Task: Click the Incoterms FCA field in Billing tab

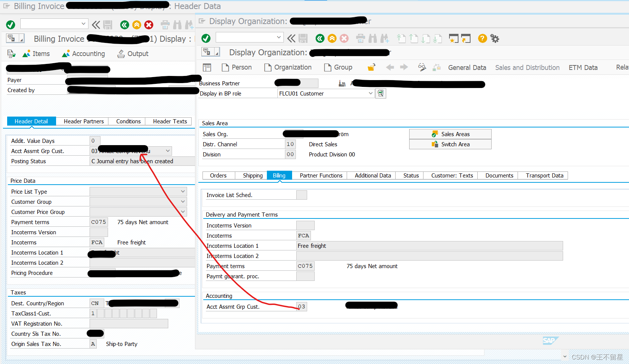Action: tap(304, 236)
